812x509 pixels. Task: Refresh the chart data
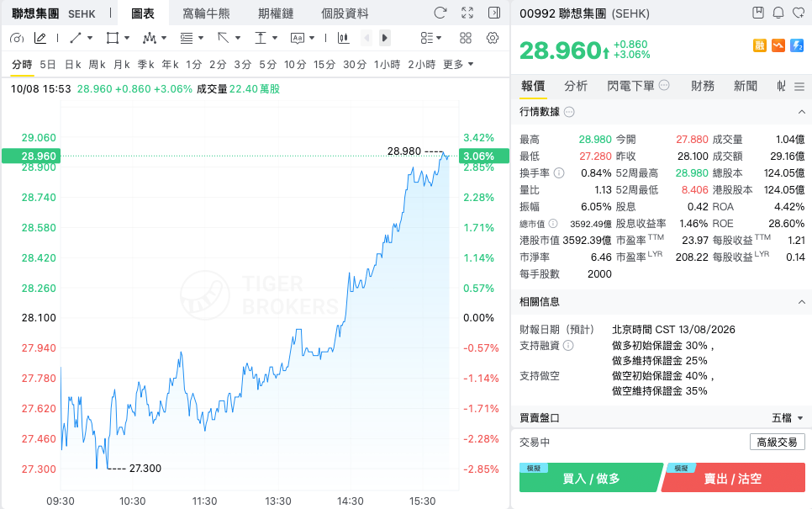point(440,13)
